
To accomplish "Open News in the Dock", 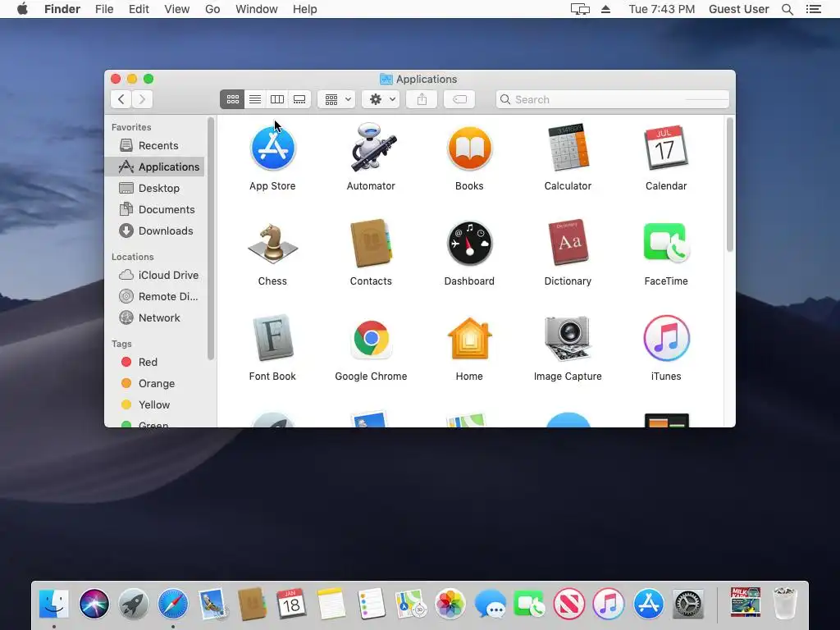I will (569, 604).
